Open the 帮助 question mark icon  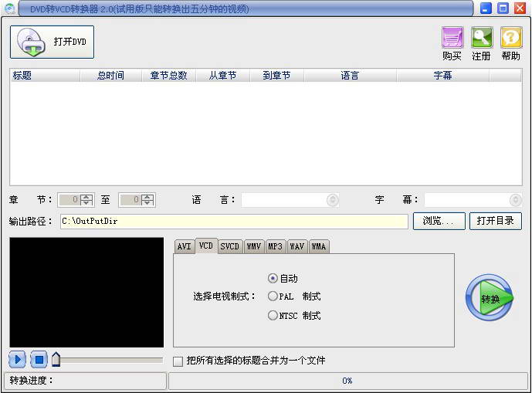511,38
